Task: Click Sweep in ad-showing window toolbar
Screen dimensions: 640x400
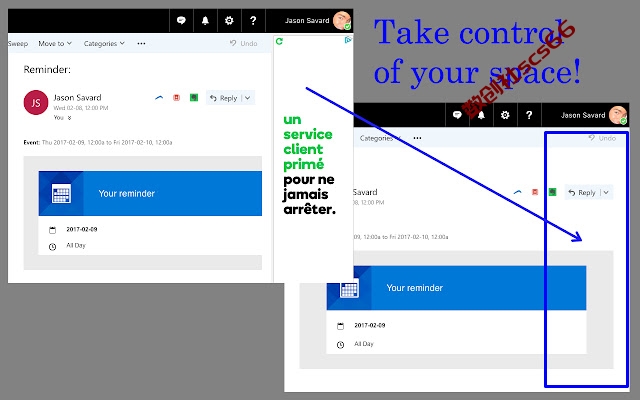Action: (x=18, y=44)
